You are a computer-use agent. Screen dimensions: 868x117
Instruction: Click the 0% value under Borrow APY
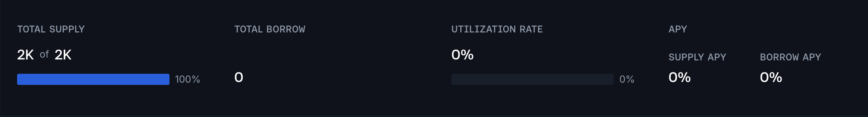pos(771,78)
